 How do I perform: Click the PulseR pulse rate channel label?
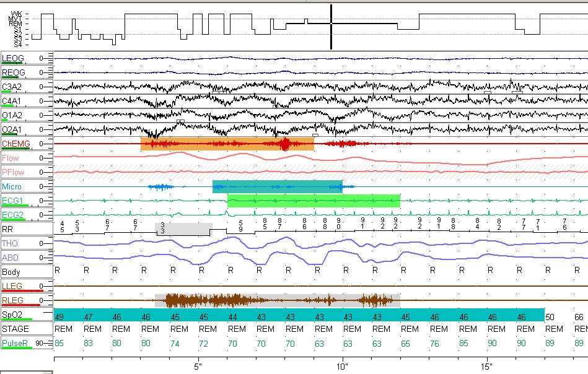[15, 343]
